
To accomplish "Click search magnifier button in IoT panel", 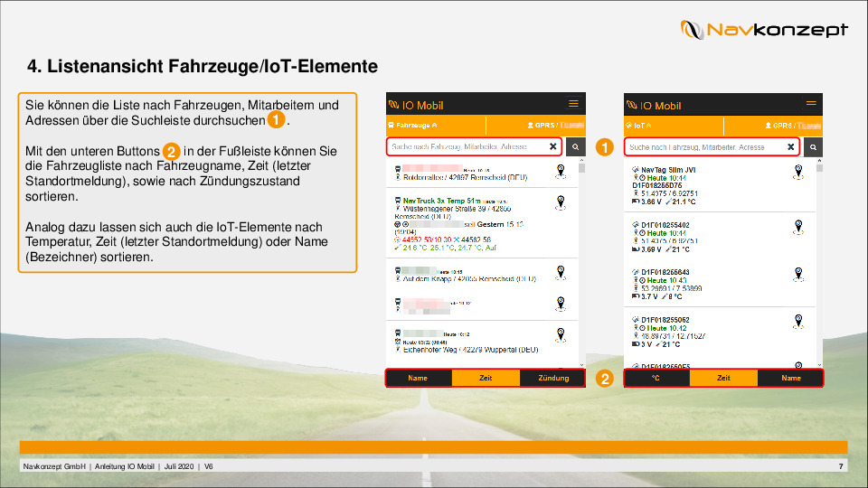I will coord(813,146).
